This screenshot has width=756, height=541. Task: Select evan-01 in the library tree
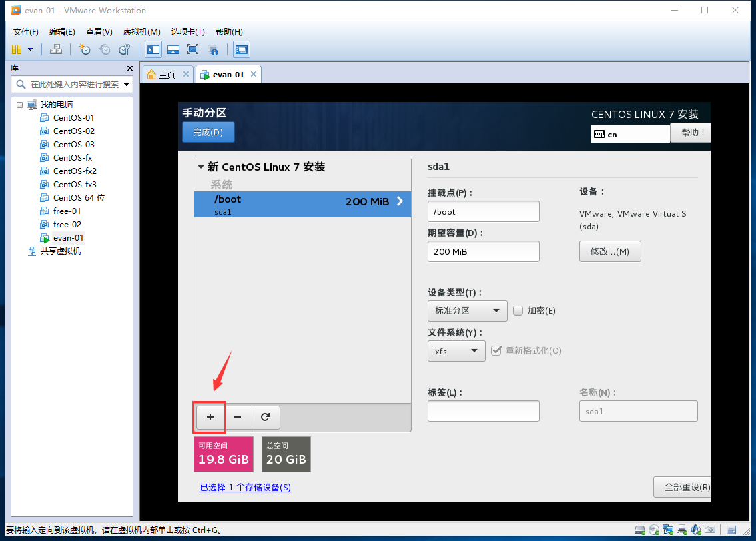point(62,238)
